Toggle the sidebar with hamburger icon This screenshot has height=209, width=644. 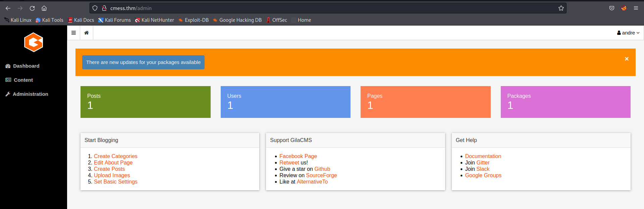(73, 33)
